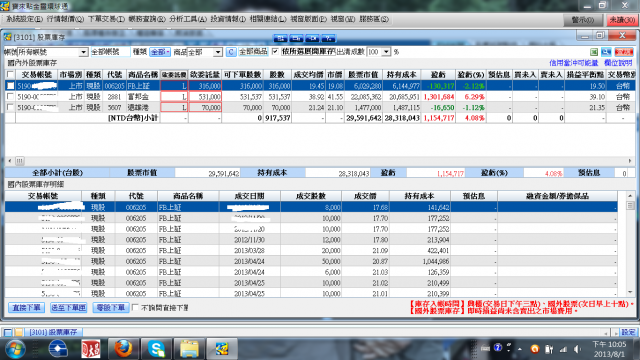Click the red button beside the magnifier icon
The width and height of the screenshot is (640, 360).
pyautogui.click(x=624, y=52)
